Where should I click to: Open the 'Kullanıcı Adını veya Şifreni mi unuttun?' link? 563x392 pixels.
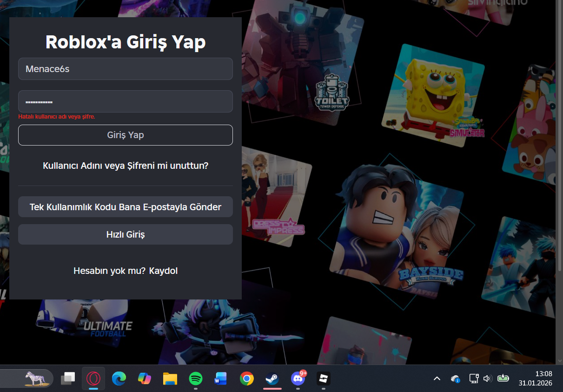tap(126, 166)
